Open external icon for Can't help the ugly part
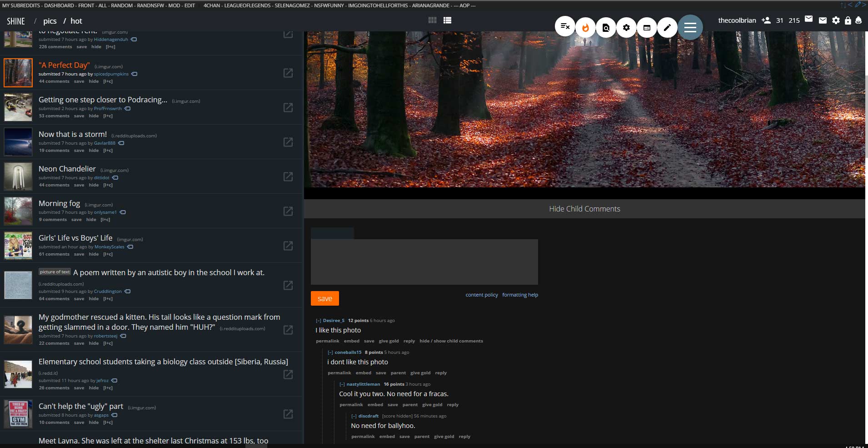868x448 pixels. coord(288,414)
